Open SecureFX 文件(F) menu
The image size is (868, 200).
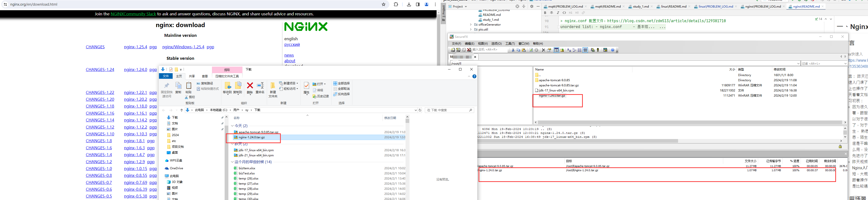coord(456,43)
